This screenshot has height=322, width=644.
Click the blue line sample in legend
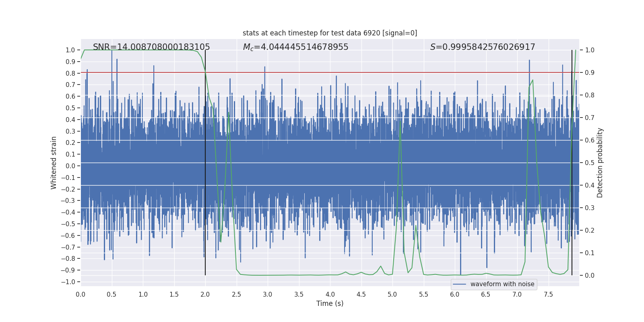[x=459, y=284]
